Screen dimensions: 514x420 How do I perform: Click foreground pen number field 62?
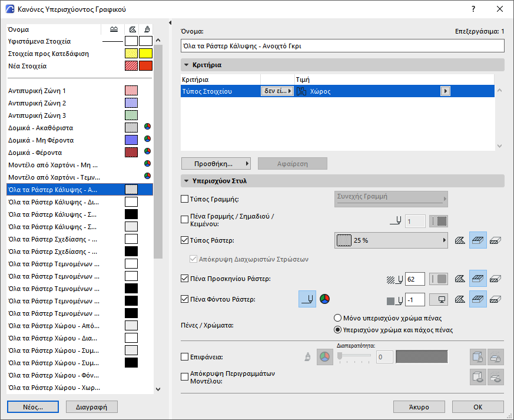pyautogui.click(x=415, y=279)
